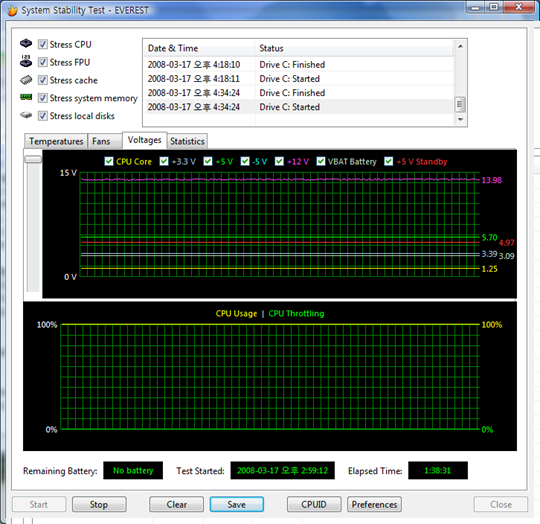Toggle Stress system memory checkbox
Screen dimensions: 540x524
click(42, 98)
